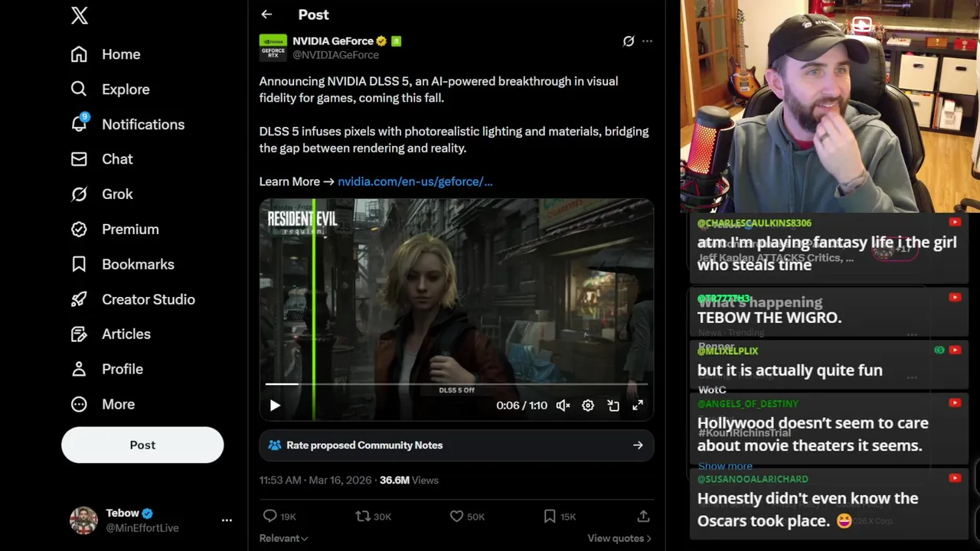Click the Profile person icon

[79, 369]
